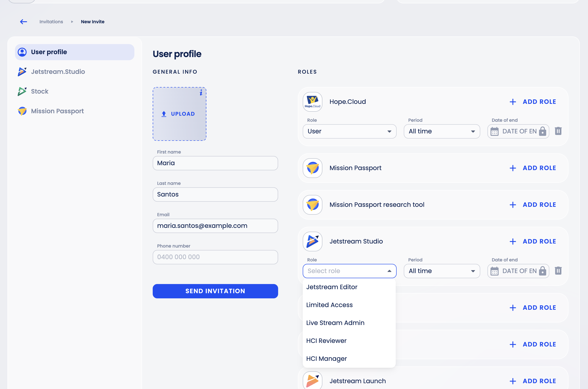Add a role to Jetstream Launch
588x389 pixels.
click(533, 381)
